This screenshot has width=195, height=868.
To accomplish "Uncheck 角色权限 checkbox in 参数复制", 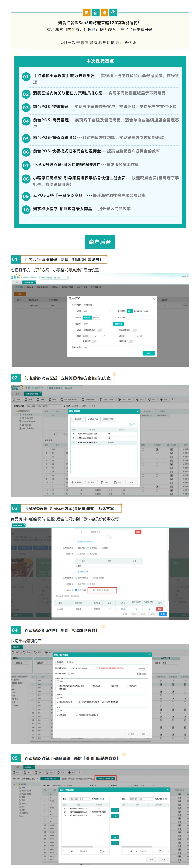I will click(x=58, y=715).
